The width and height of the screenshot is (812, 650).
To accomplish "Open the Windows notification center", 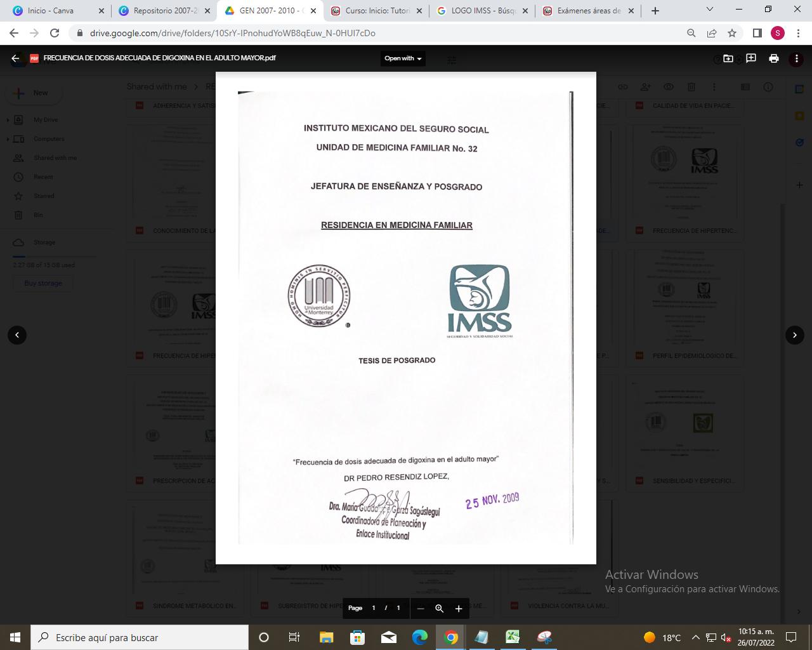I will pyautogui.click(x=791, y=637).
